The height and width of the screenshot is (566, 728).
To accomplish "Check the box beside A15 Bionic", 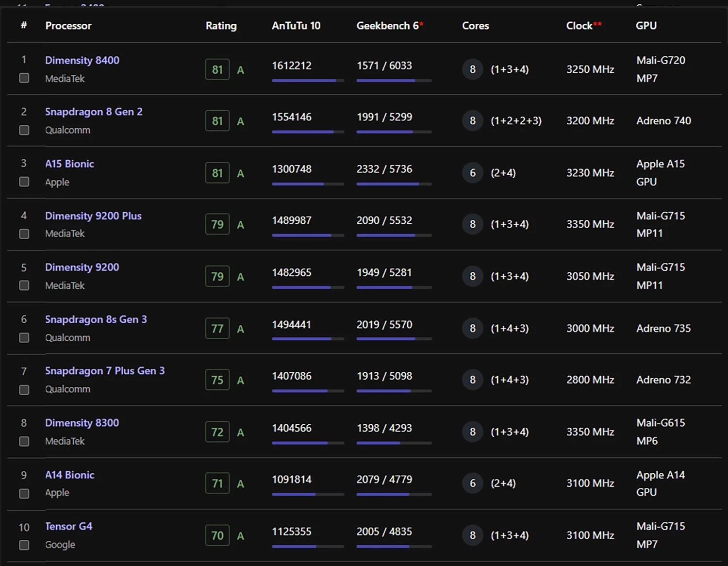I will (x=24, y=182).
